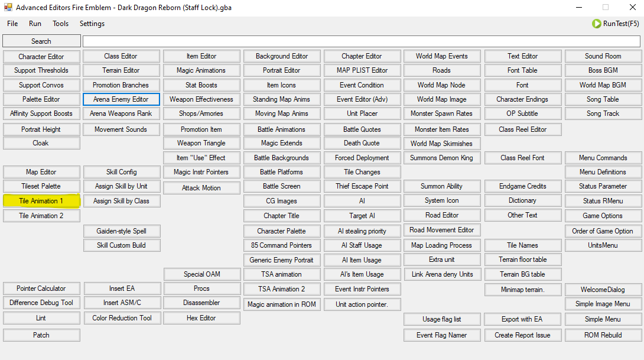Click the green RunTest play icon
Screen dimensions: 644x360
tap(596, 24)
